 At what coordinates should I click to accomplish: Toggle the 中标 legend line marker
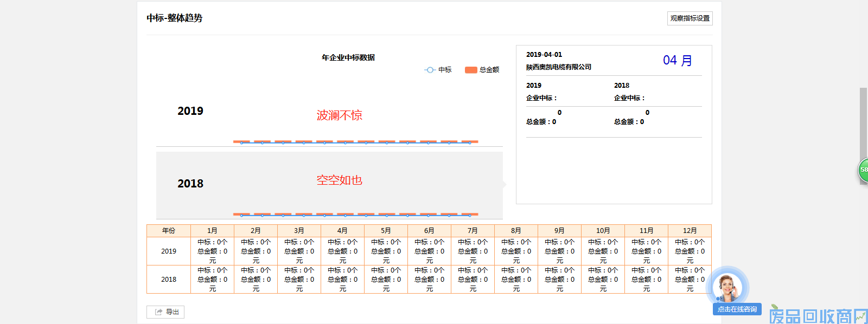[x=430, y=70]
